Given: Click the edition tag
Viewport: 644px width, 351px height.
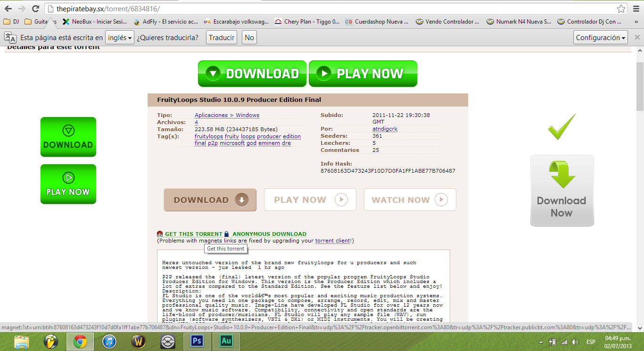Looking at the screenshot, I should point(292,136).
